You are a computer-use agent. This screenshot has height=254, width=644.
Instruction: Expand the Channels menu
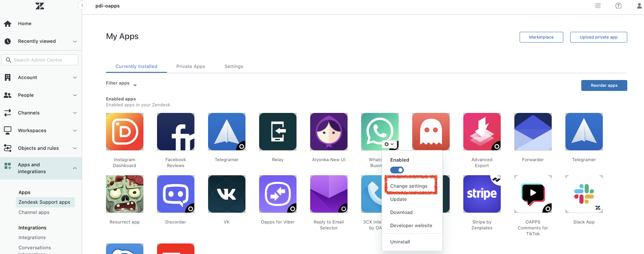[x=41, y=113]
